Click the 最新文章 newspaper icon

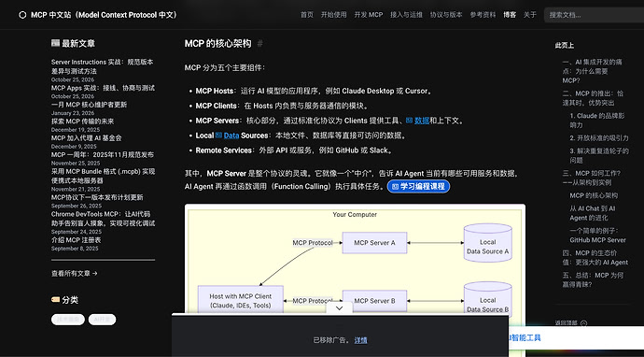click(55, 43)
